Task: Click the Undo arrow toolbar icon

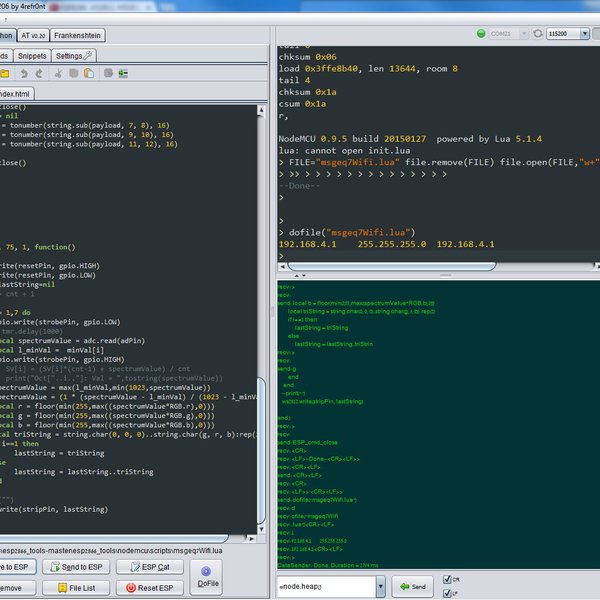Action: [x=24, y=73]
